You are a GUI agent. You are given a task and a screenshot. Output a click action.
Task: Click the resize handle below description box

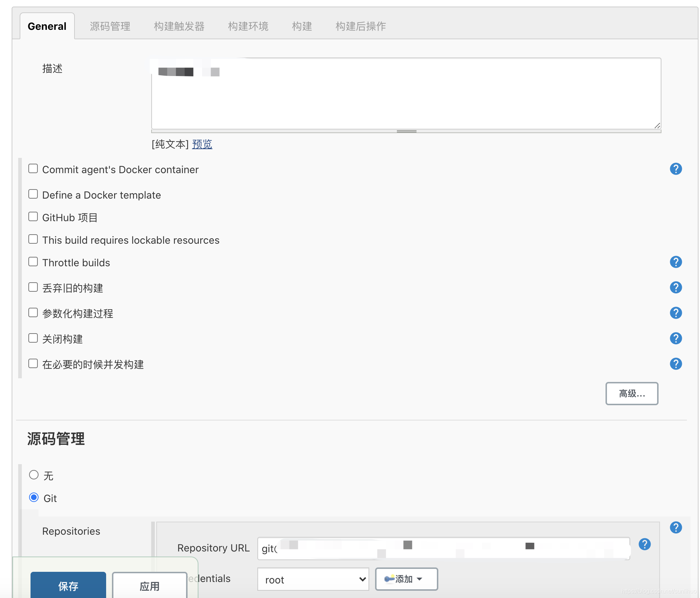[406, 131]
